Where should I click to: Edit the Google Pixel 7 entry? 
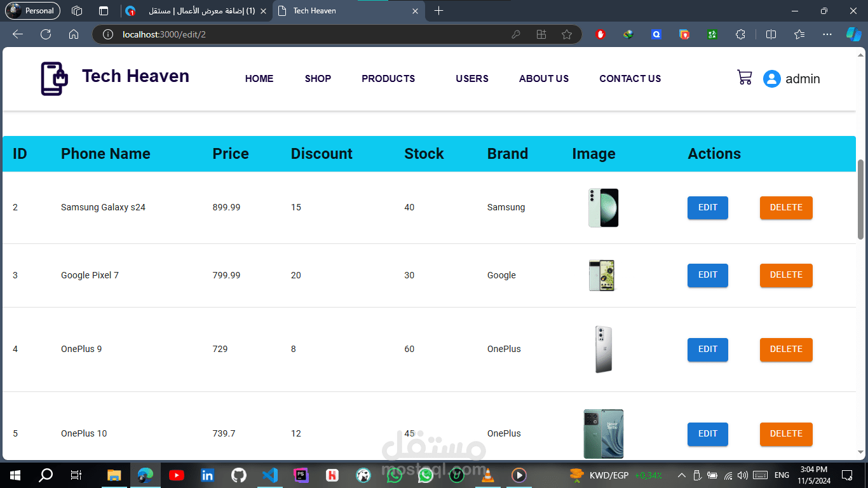coord(708,275)
